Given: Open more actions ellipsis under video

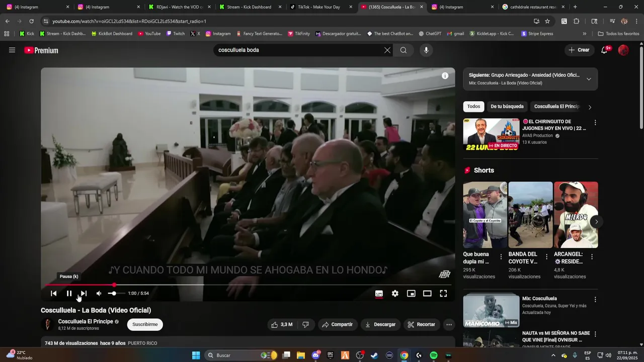Looking at the screenshot, I should (449, 325).
